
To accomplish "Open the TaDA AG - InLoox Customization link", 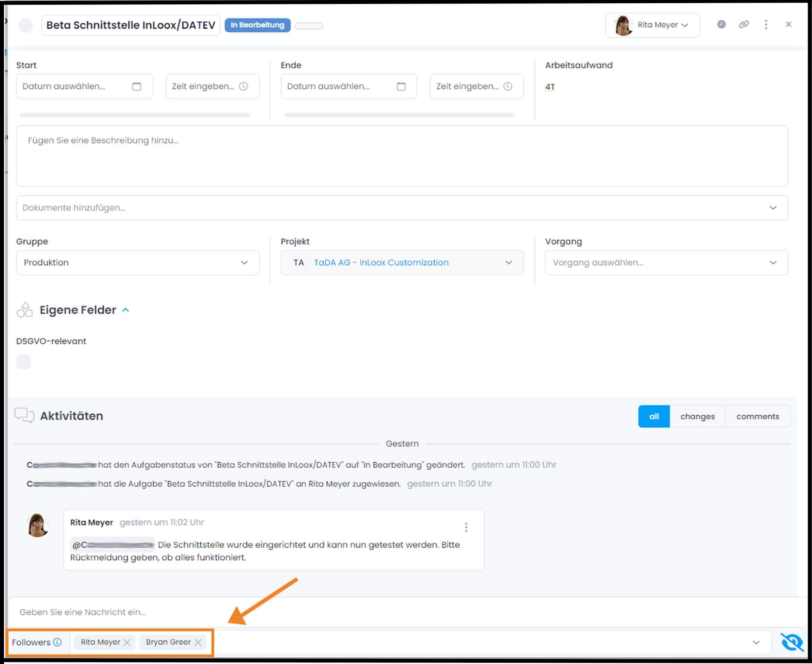I will pos(381,262).
